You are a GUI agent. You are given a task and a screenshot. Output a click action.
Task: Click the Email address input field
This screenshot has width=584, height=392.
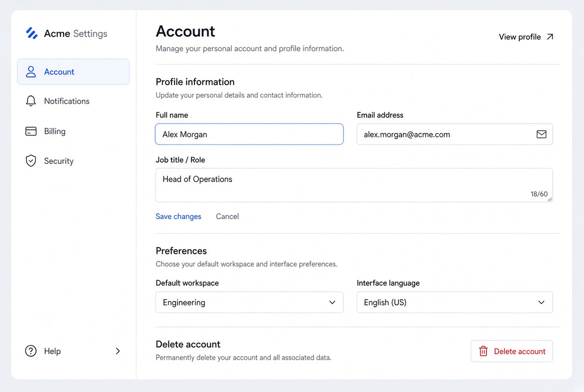coord(455,134)
